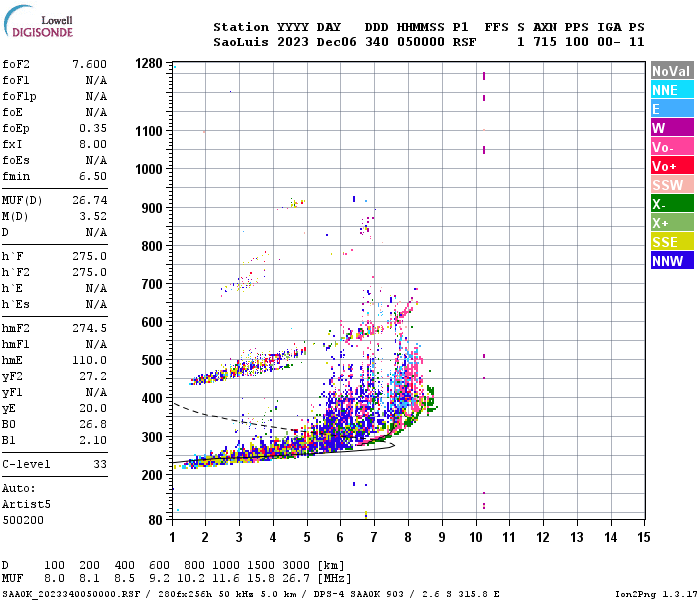Viewport: 700px width, 600px height.
Task: Click the 80 km height axis label
Action: pyautogui.click(x=156, y=520)
